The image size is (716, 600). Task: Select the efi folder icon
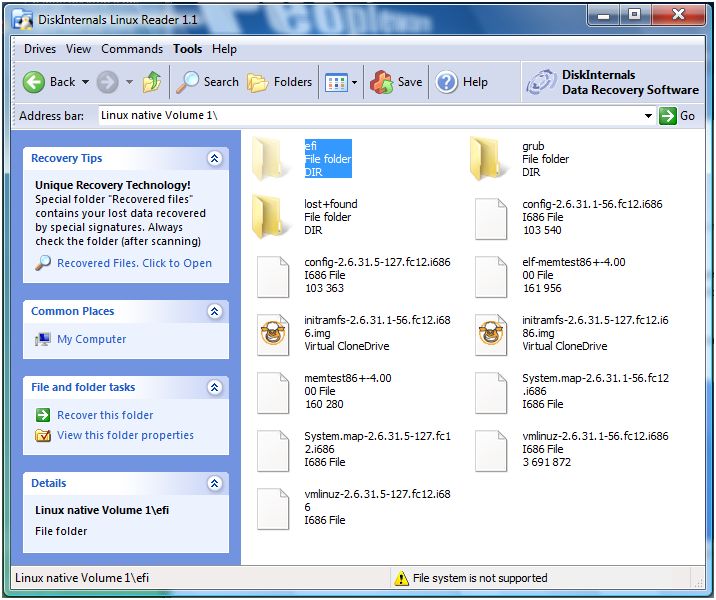270,158
